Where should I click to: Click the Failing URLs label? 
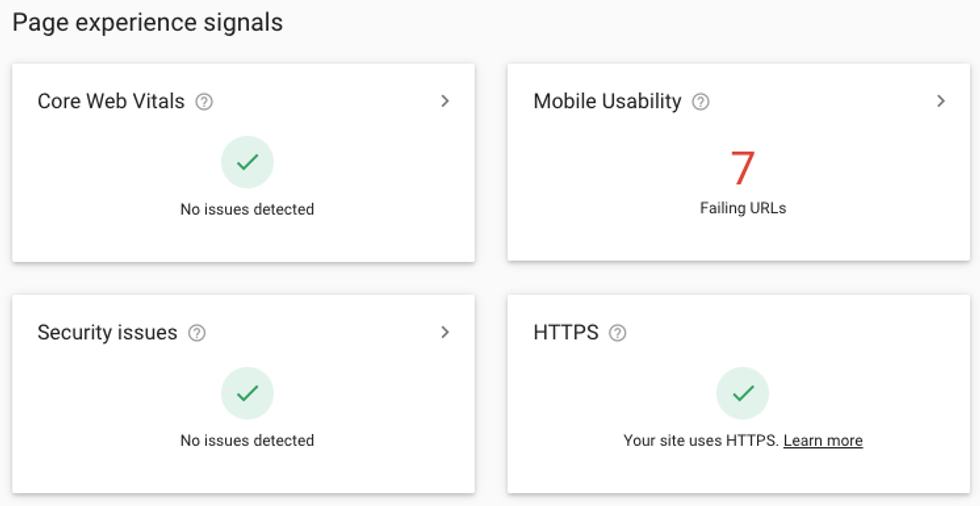[x=743, y=209]
